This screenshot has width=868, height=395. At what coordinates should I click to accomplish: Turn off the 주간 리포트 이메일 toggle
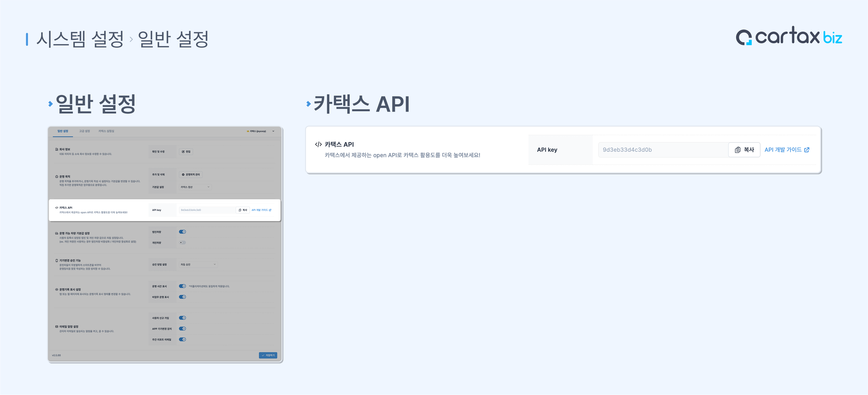(182, 340)
